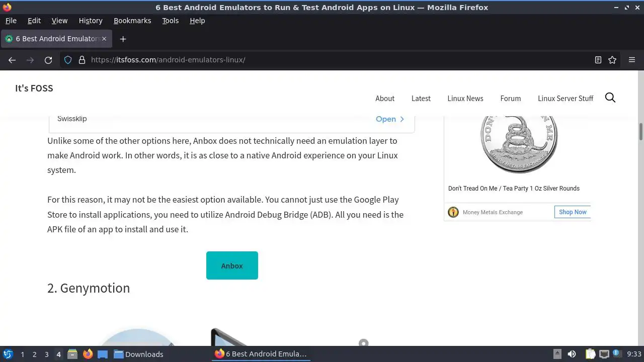Screen dimensions: 644x362
Task: Activate Firefox window taskbar entry
Action: 261,354
